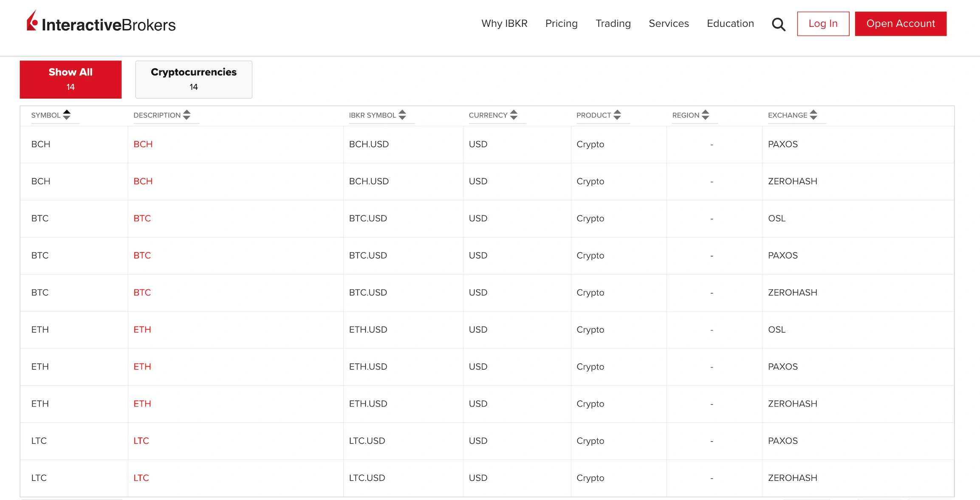Sort table by Symbol column arrows
This screenshot has height=500, width=980.
[x=67, y=115]
